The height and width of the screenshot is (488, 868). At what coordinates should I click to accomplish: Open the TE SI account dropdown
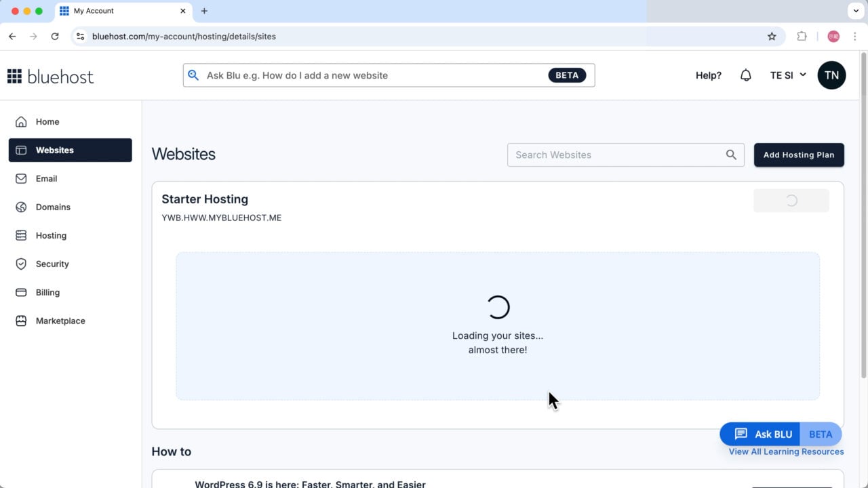(x=787, y=75)
